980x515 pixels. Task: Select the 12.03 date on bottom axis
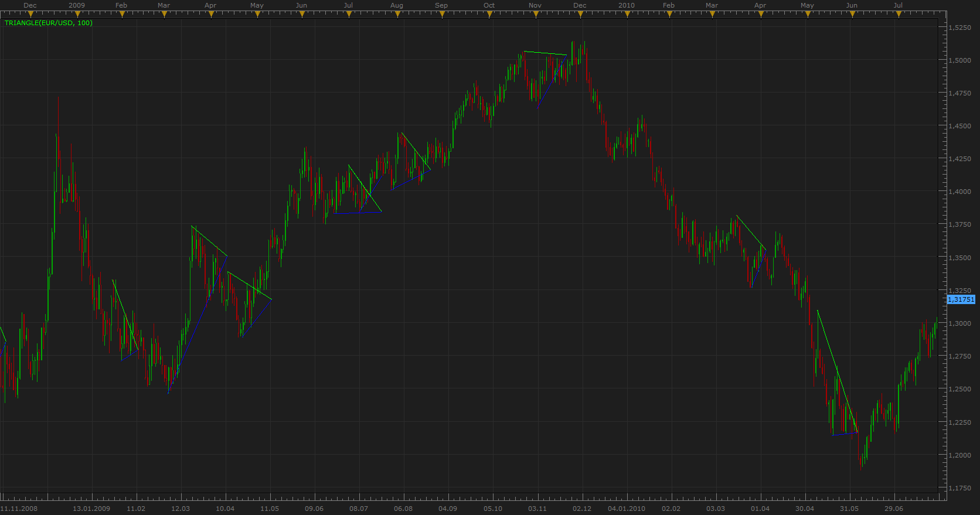pyautogui.click(x=181, y=509)
